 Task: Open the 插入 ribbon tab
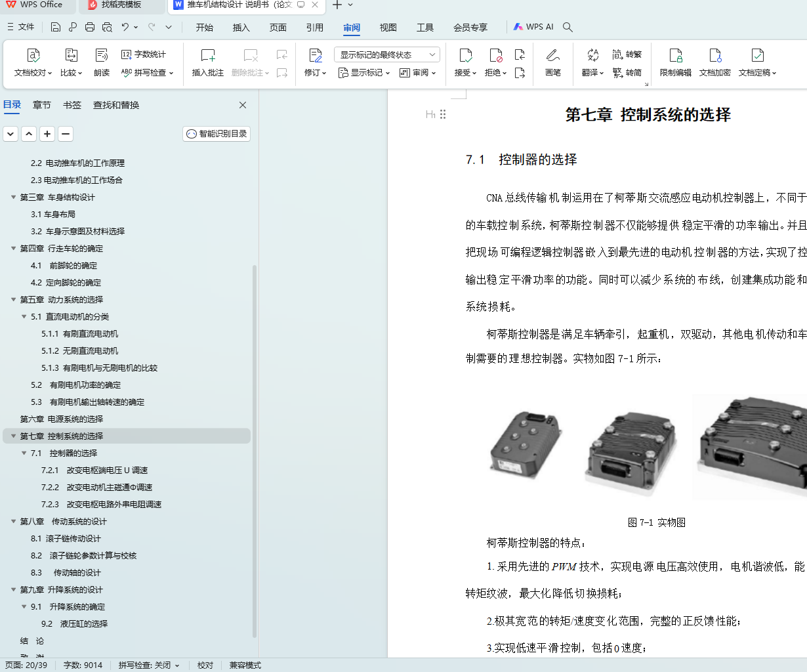tap(241, 28)
